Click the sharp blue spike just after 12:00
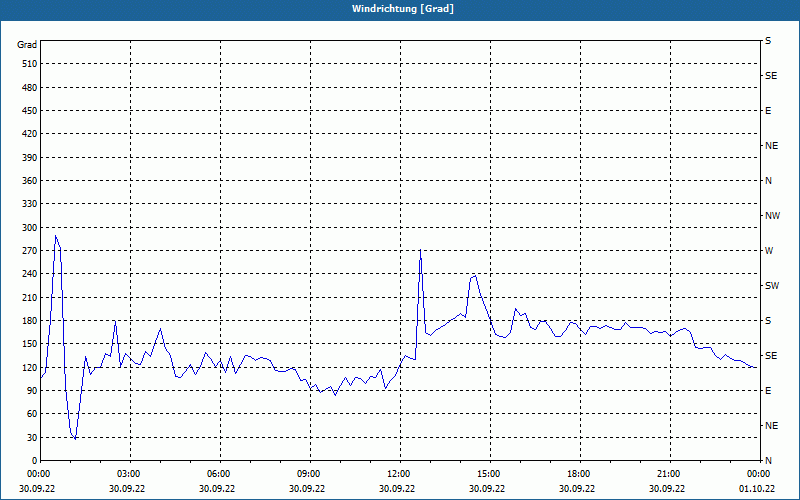800x500 pixels. 420,252
